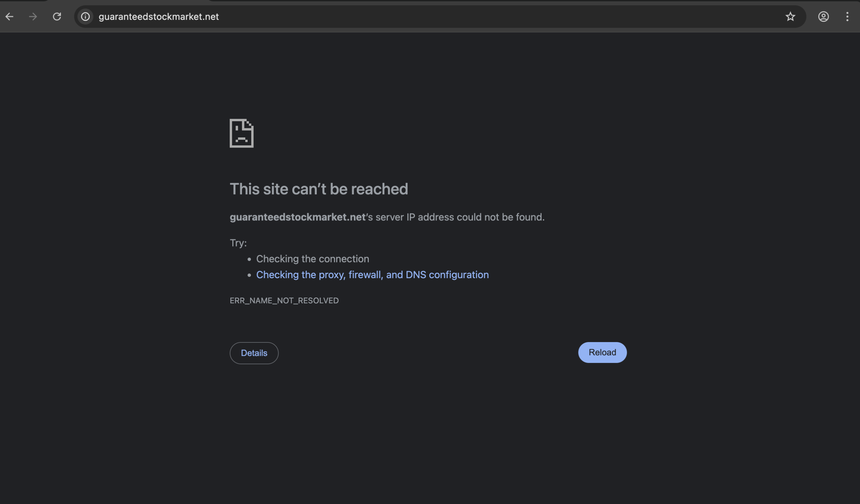Click the page reload icon in toolbar

coord(57,16)
